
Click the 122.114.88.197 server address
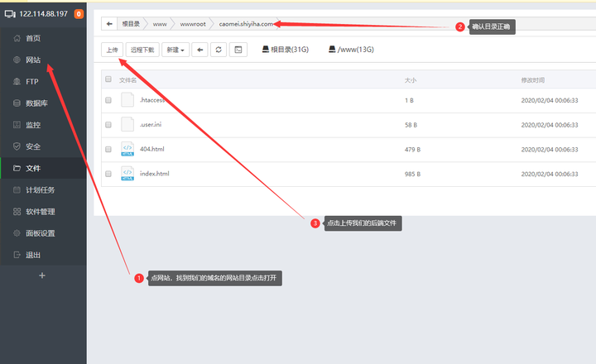[43, 14]
